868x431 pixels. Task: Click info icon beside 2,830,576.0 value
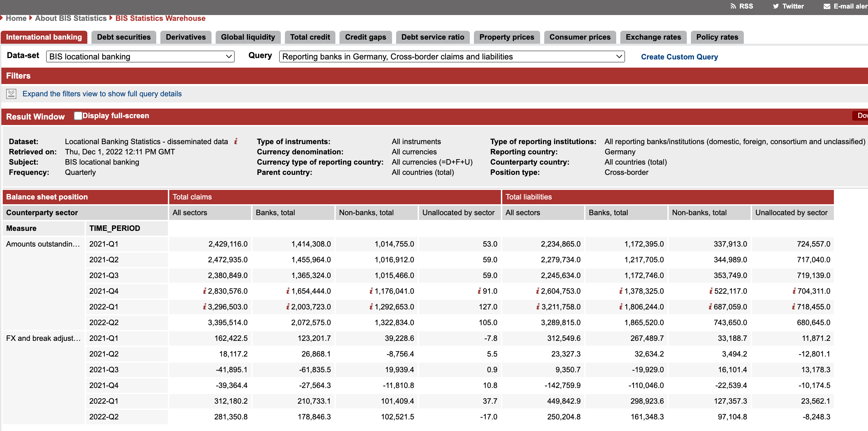pyautogui.click(x=204, y=291)
